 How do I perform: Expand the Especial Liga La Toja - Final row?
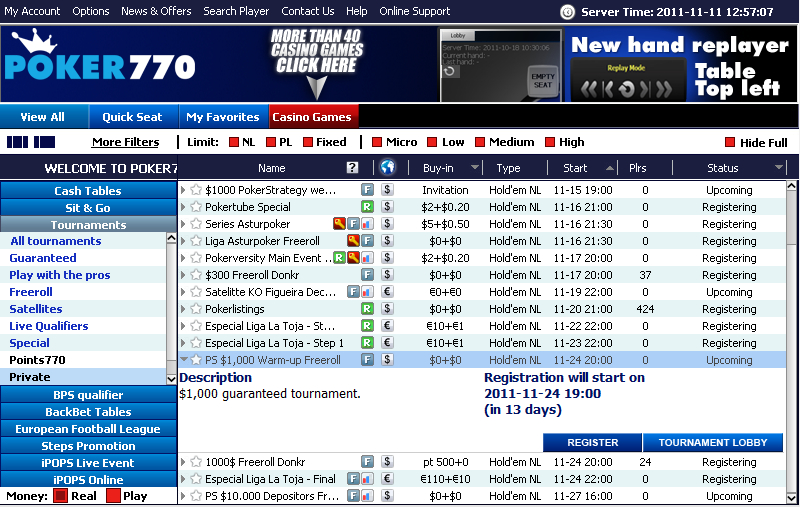[x=183, y=478]
